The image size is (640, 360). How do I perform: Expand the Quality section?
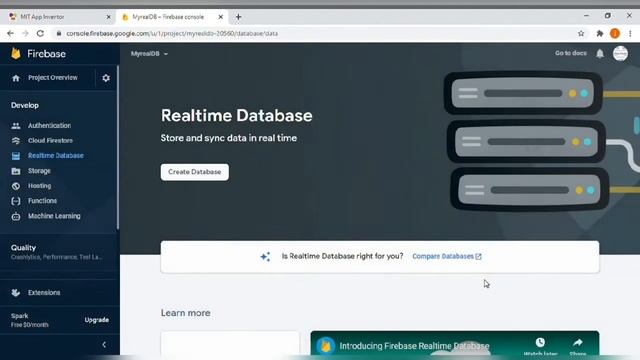tap(57, 252)
